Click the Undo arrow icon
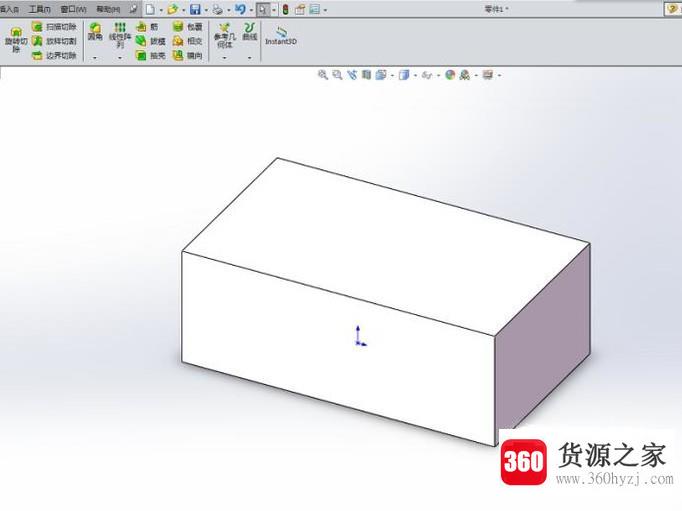 (240, 9)
